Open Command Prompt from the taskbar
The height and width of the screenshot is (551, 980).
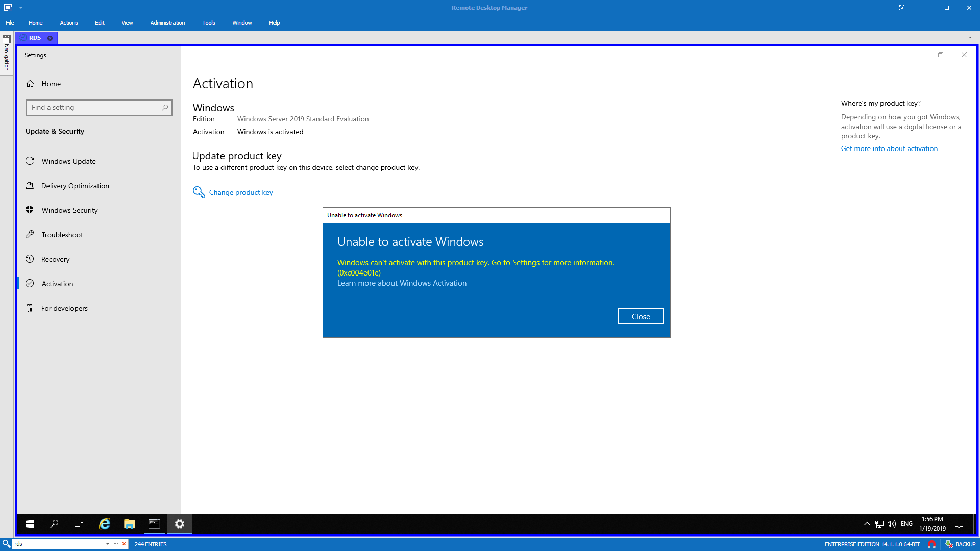154,524
